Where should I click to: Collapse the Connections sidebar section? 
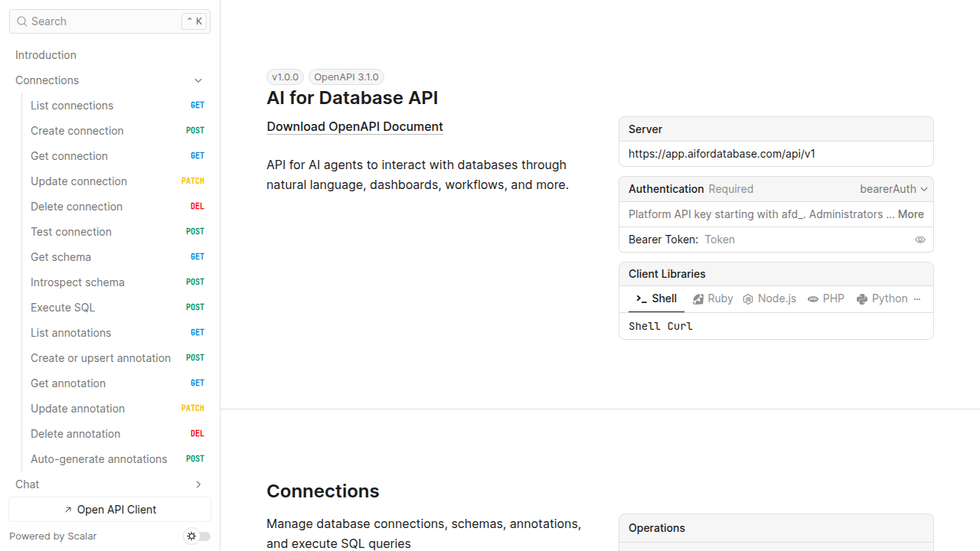(198, 80)
